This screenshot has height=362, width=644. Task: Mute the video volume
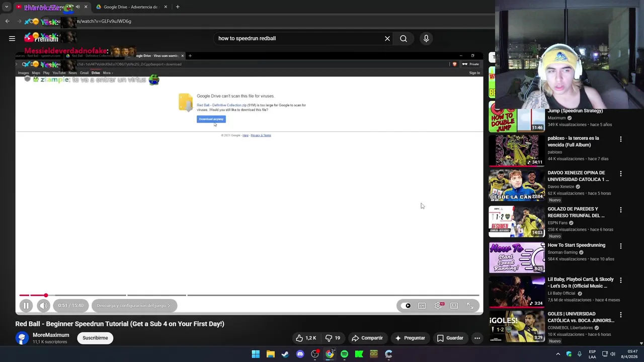(x=43, y=305)
